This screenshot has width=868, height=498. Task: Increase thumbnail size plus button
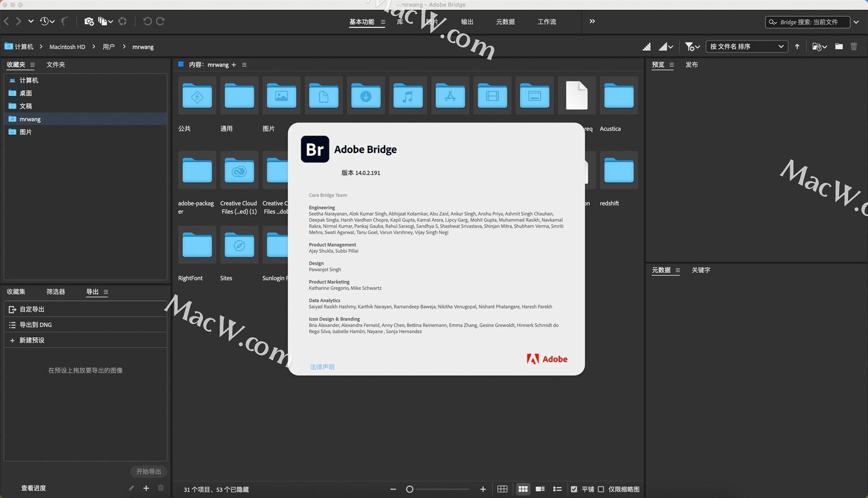483,490
